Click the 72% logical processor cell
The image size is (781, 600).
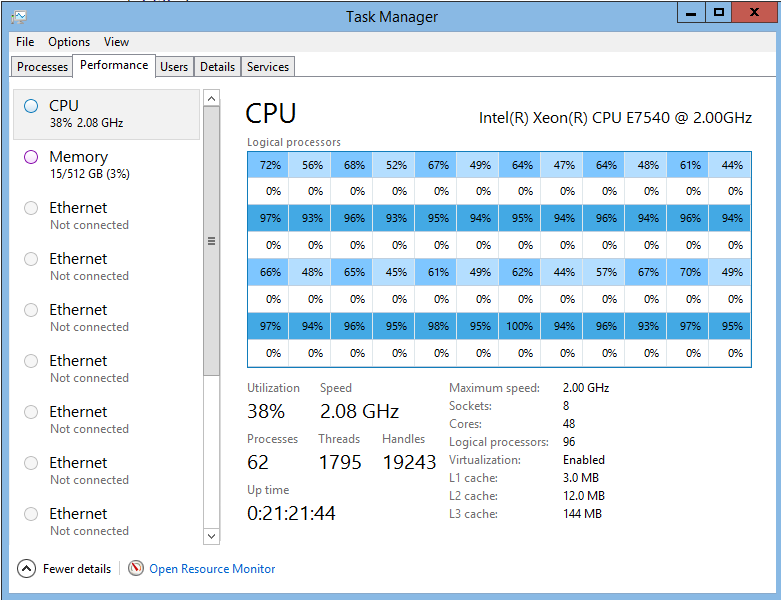[x=268, y=165]
